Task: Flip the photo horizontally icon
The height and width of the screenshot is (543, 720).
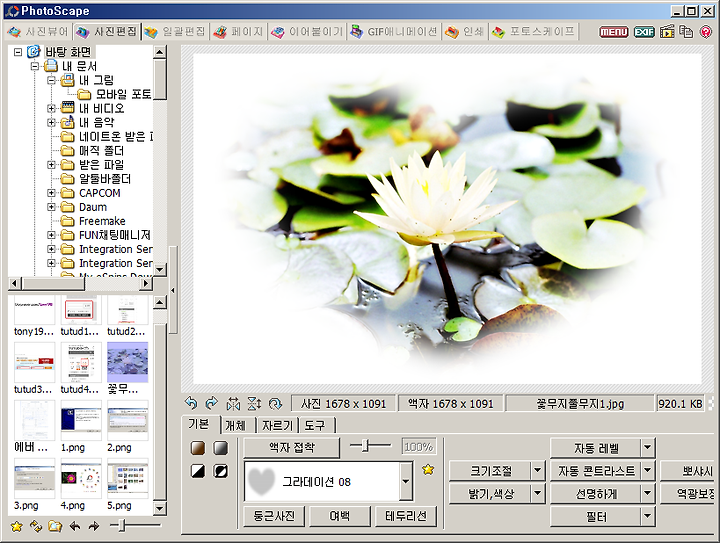Action: point(233,403)
